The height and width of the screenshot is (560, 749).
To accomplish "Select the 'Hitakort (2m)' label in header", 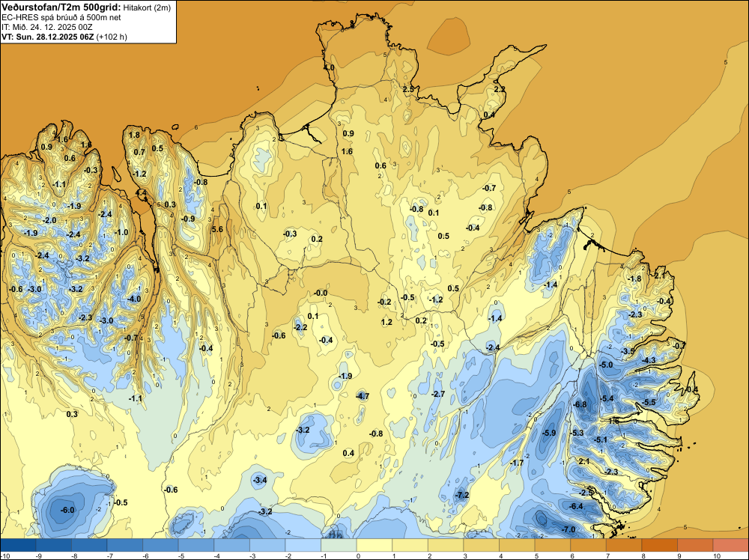I will click(x=147, y=7).
